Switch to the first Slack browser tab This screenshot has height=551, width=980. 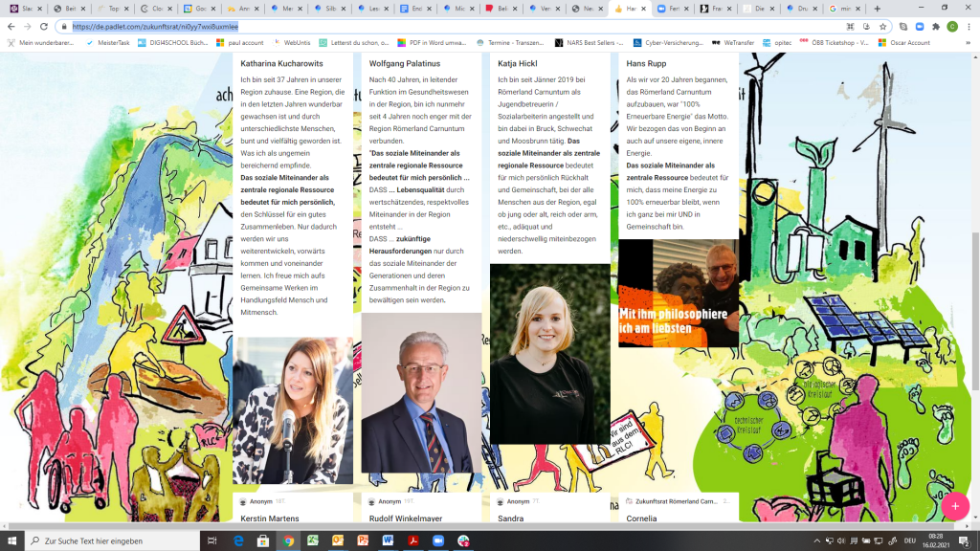click(21, 9)
